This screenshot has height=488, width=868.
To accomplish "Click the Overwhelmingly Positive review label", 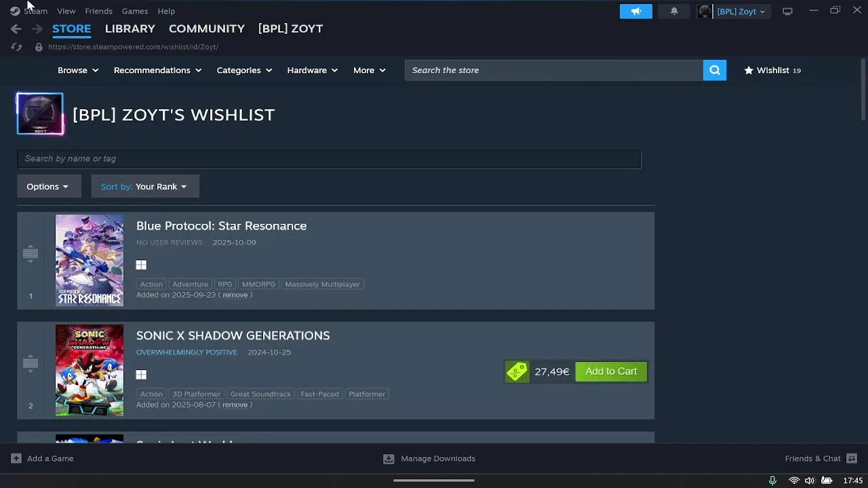I will (187, 352).
